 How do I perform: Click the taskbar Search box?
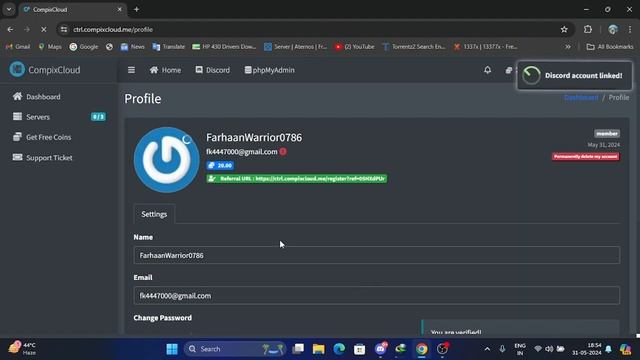pyautogui.click(x=235, y=349)
